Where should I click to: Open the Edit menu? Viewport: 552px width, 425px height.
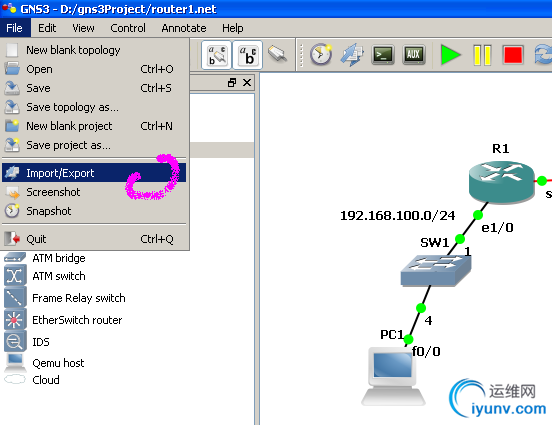coord(47,28)
